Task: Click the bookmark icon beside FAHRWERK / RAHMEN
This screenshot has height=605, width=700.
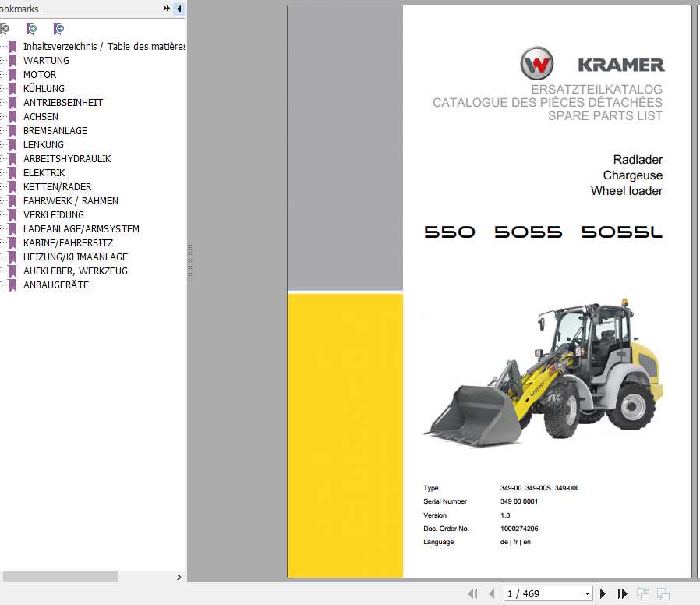Action: (x=13, y=201)
